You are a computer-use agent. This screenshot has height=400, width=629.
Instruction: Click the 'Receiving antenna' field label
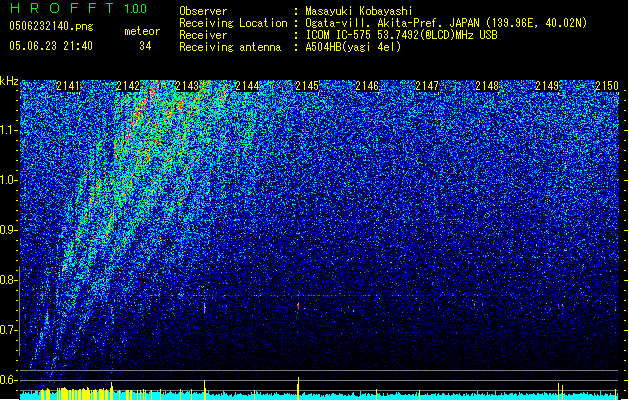tap(230, 47)
